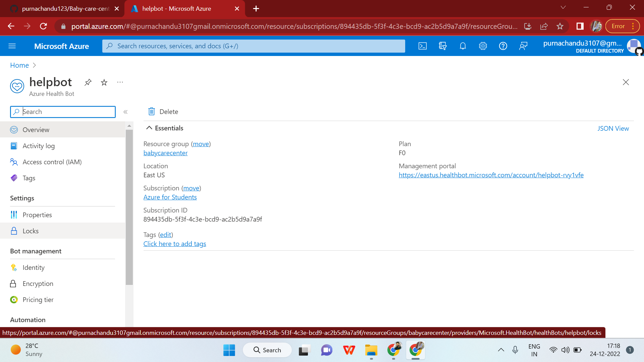Collapse the Essentials section
This screenshot has height=362, width=644.
coord(165,128)
